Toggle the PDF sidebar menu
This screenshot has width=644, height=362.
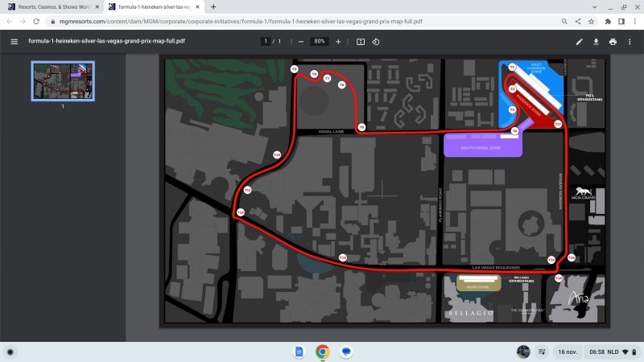tap(14, 41)
